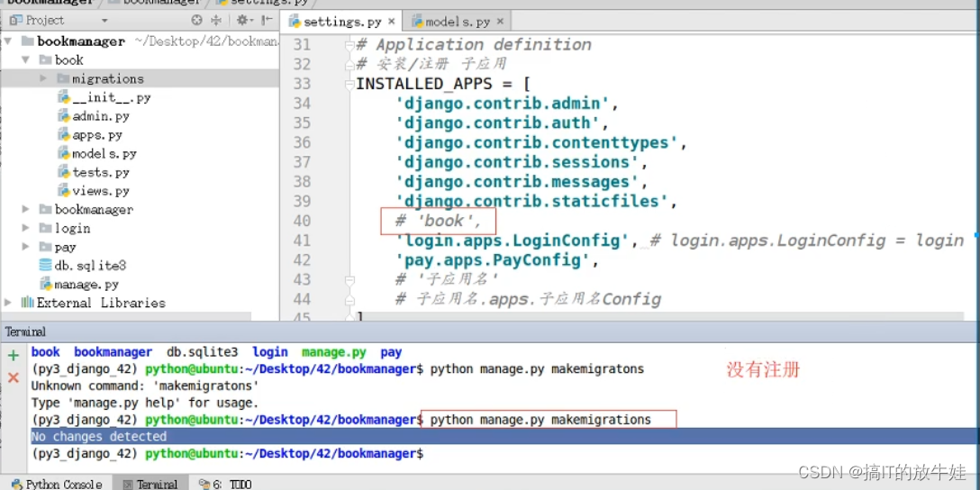The width and height of the screenshot is (980, 490).
Task: Click 'pay.apps.PayConfig' string in the editor
Action: 493,260
